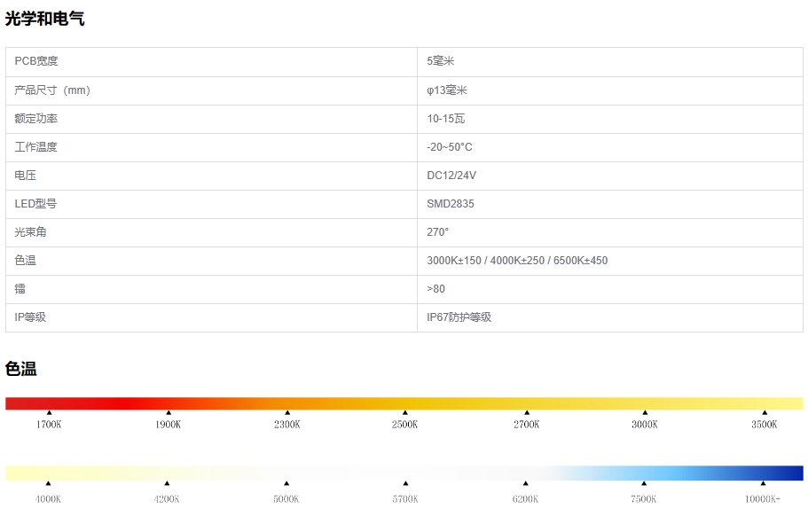Click the 光学和电气 section heading
The height and width of the screenshot is (532, 808).
pos(45,18)
